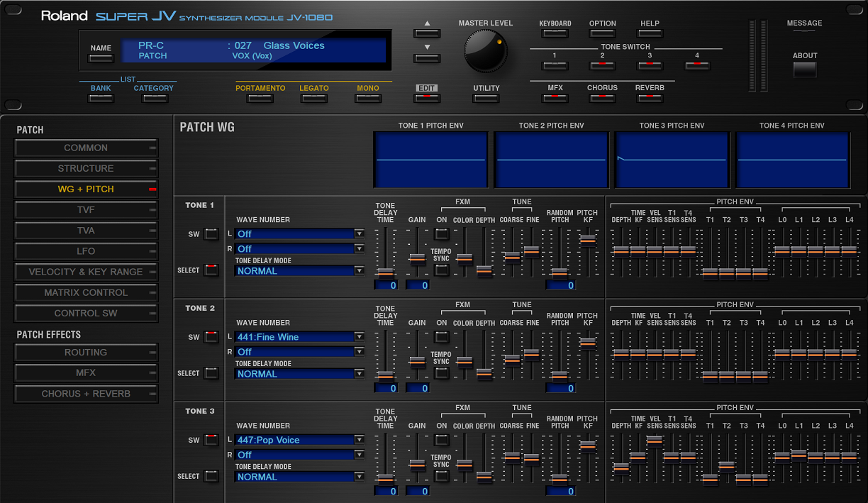
Task: Open Tone 3 left wave dropdown Pop Voice
Action: pyautogui.click(x=299, y=440)
